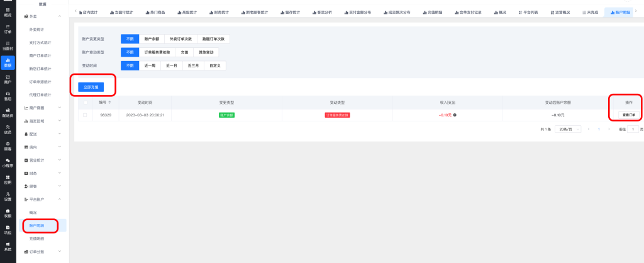Click the 设置 sidebar icon
Viewport: 644px width, 263px height.
8,196
